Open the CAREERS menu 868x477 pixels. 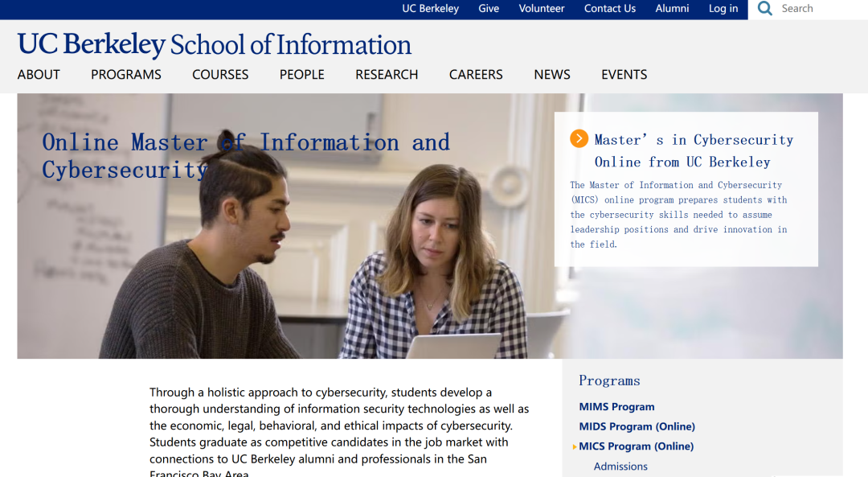point(476,74)
